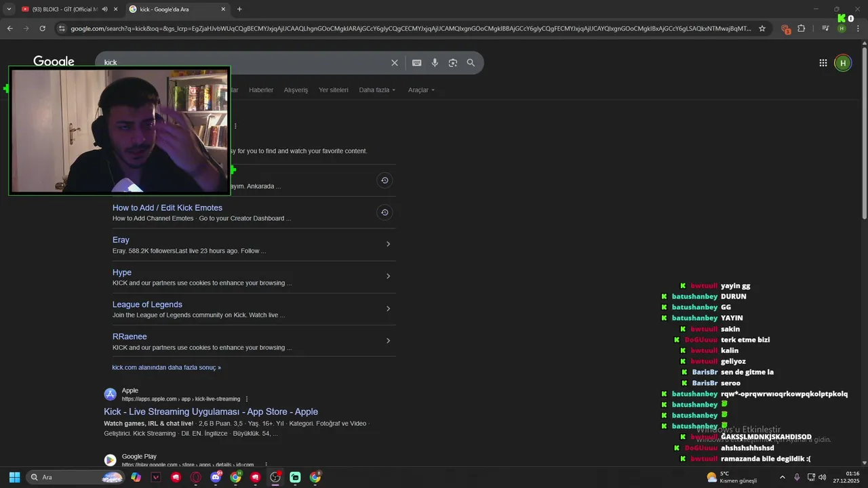Click the browser address bar URL
The image size is (868, 488).
(410, 28)
